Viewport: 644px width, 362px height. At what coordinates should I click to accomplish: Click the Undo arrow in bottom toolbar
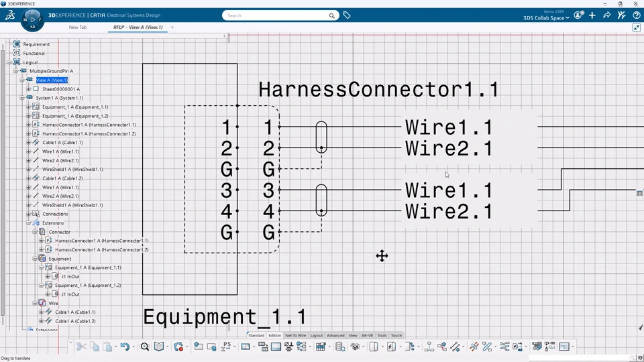(x=125, y=347)
